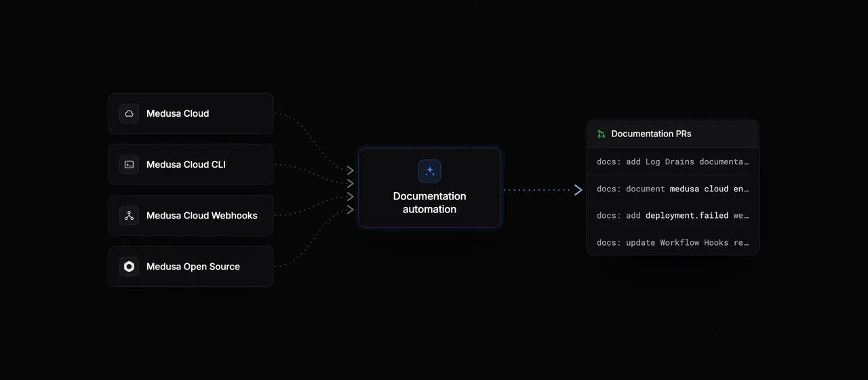Click the terminal icon for Medusa Cloud CLI

click(129, 164)
